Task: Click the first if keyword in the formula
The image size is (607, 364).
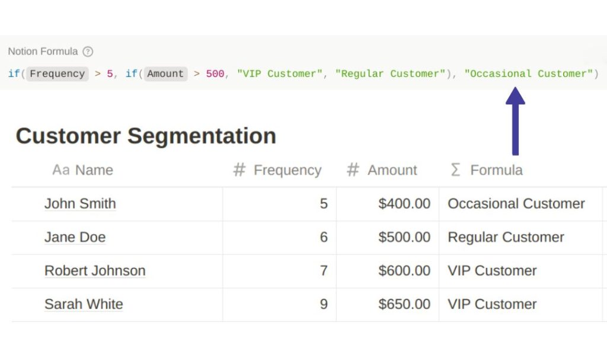Action: pyautogui.click(x=12, y=74)
